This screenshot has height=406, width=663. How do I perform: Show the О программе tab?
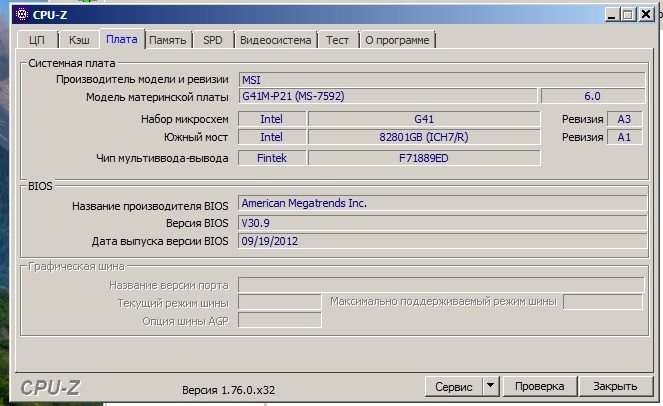point(397,40)
